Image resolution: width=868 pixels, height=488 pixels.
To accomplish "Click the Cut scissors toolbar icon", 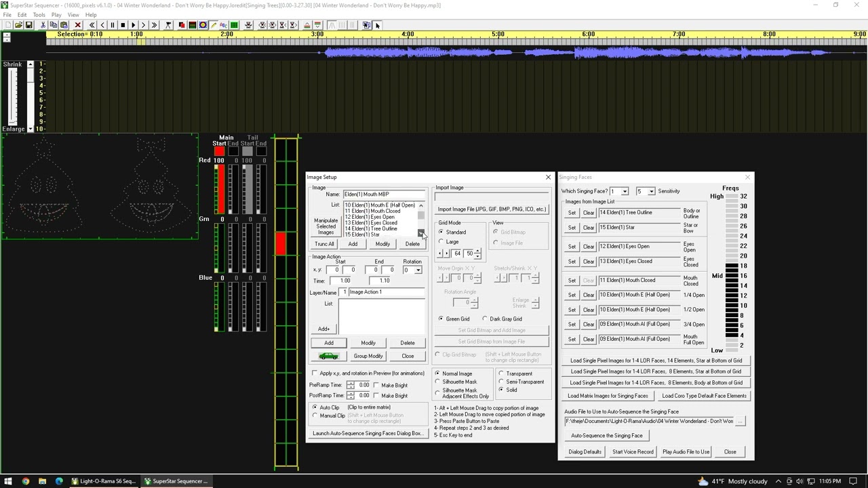I will (x=43, y=25).
